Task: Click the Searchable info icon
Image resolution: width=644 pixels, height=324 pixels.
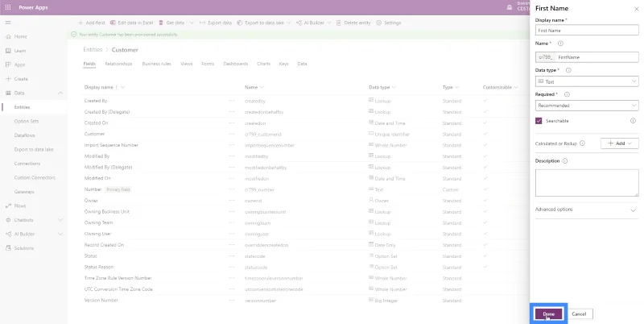Action: [633, 121]
